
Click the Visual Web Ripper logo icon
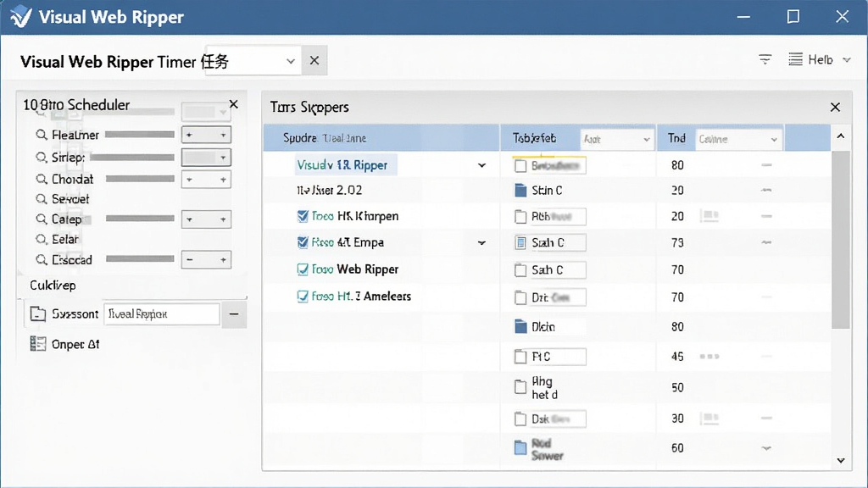tap(21, 16)
